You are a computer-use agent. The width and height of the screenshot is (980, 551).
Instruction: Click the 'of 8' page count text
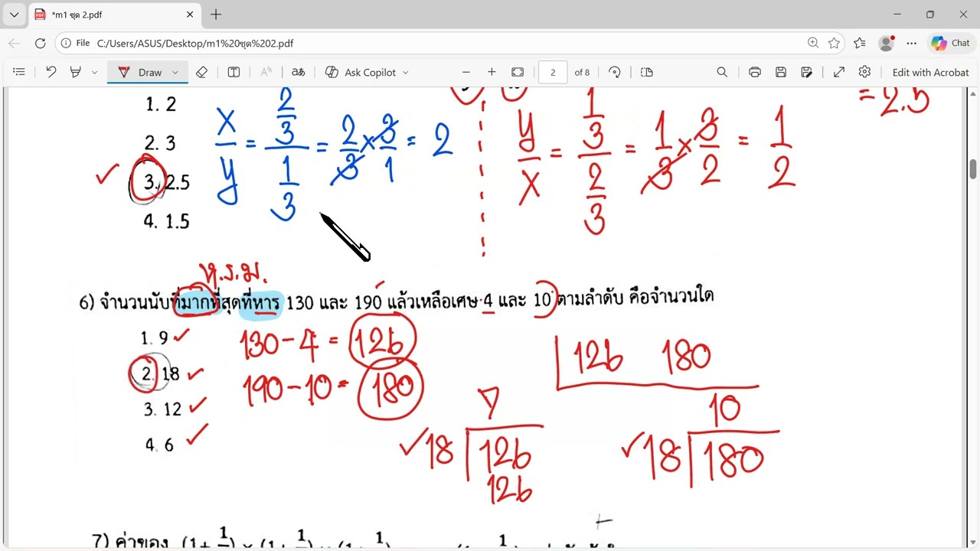582,72
